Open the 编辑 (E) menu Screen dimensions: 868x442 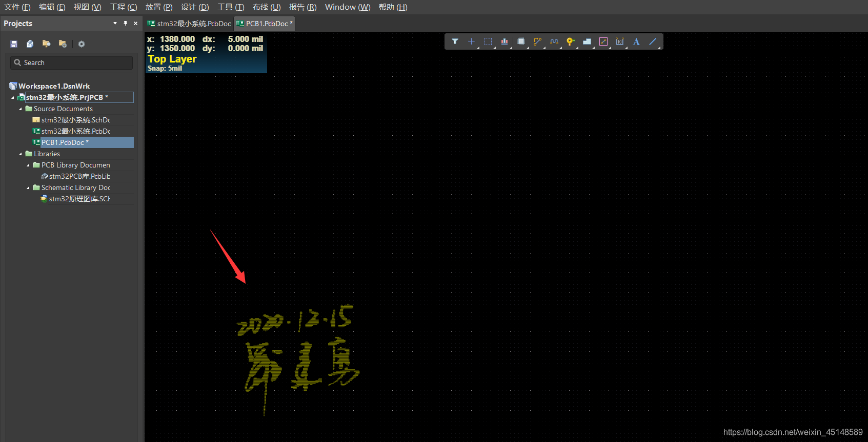(52, 7)
